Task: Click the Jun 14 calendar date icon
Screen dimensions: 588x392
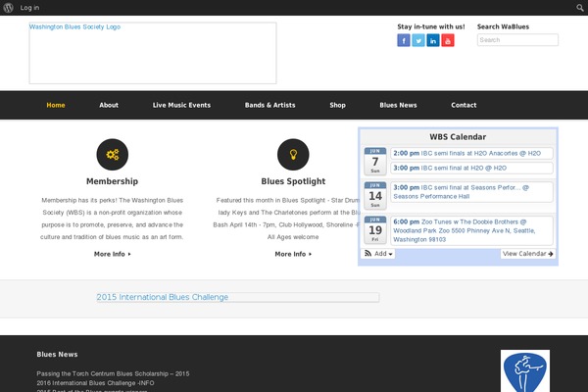Action: [375, 195]
